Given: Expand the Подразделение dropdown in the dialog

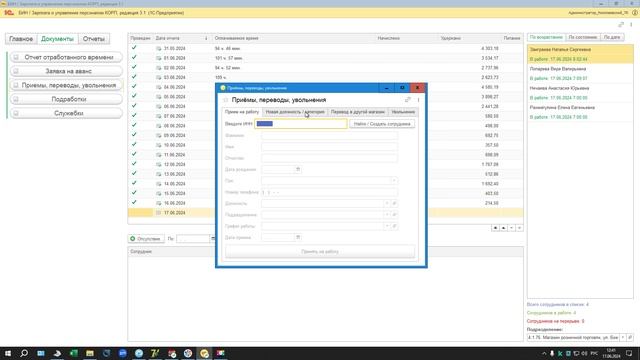Looking at the screenshot, I should (x=387, y=215).
